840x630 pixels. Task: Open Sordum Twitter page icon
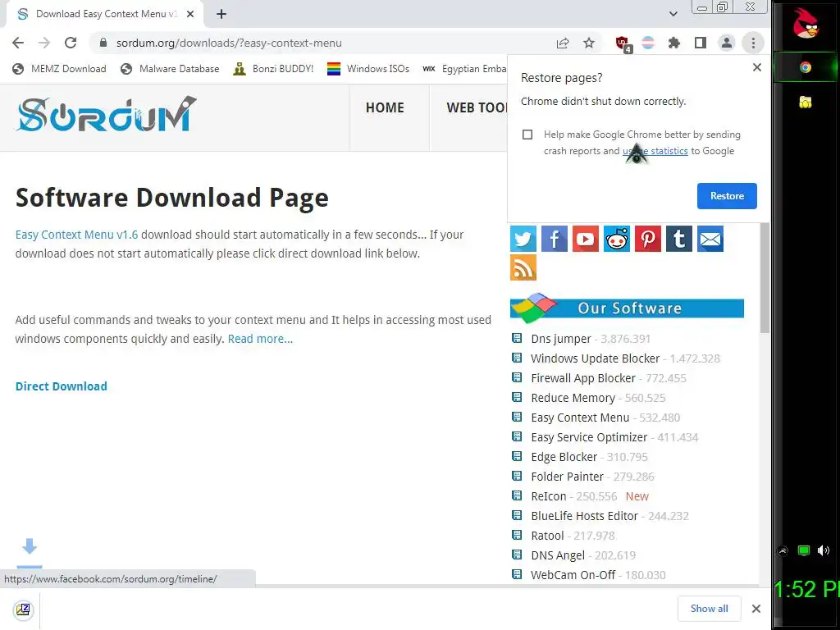(523, 239)
